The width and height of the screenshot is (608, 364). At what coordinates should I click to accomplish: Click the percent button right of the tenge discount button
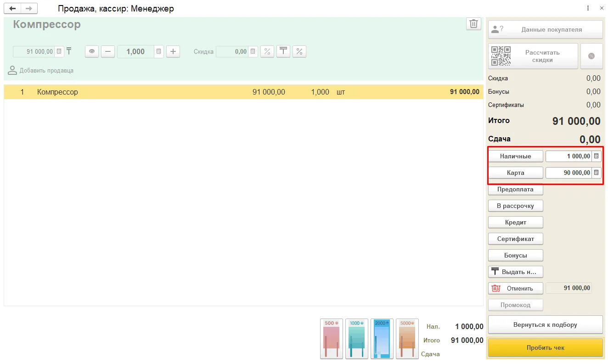point(299,51)
